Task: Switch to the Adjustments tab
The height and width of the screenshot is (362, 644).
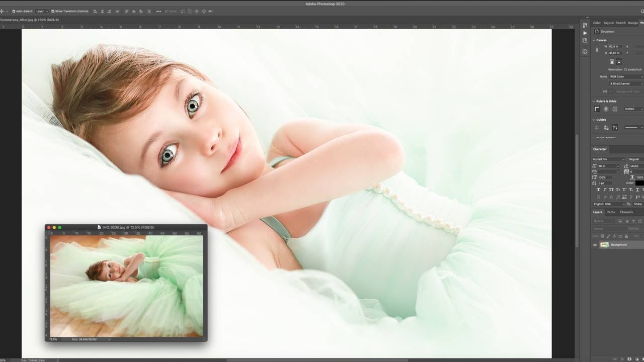Action: click(x=609, y=23)
